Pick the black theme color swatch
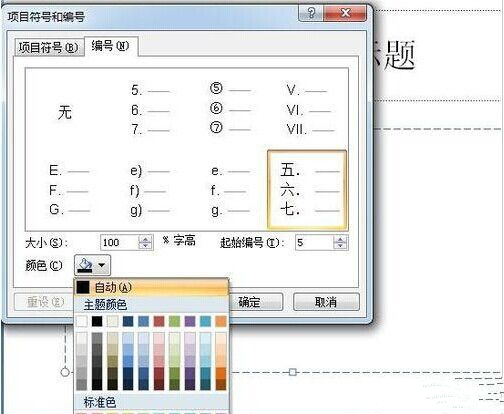504x414 pixels. [97, 321]
